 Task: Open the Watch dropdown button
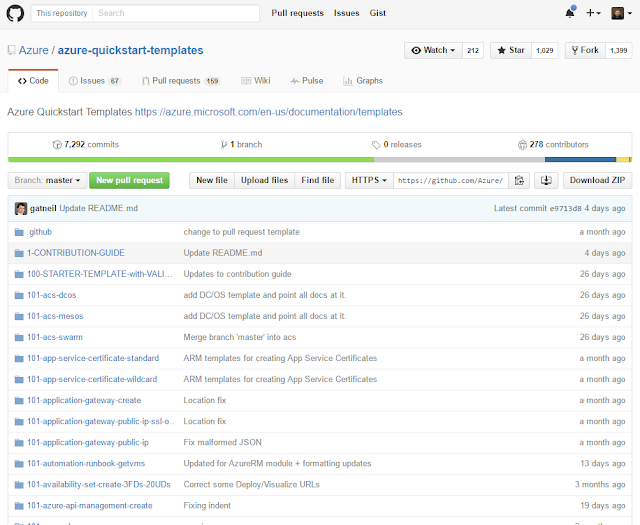click(x=433, y=50)
